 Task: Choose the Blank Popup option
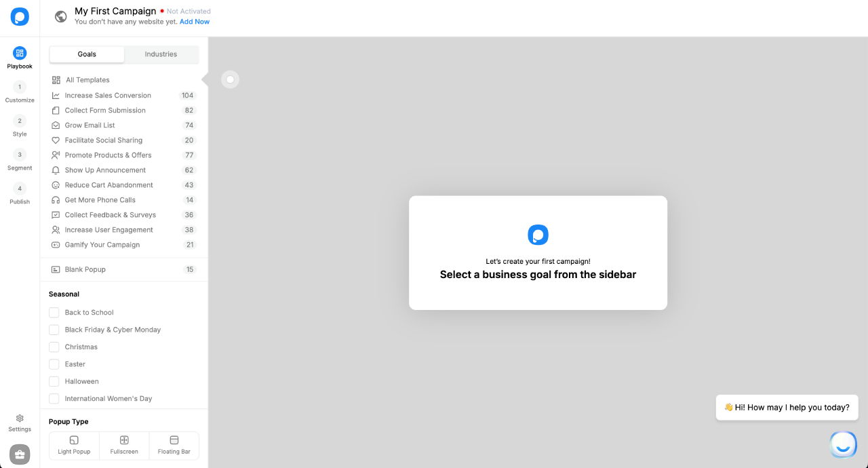tap(85, 269)
